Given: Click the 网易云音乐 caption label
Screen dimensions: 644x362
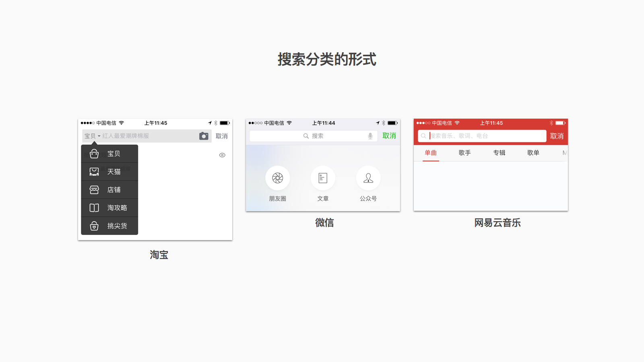Looking at the screenshot, I should [x=497, y=222].
